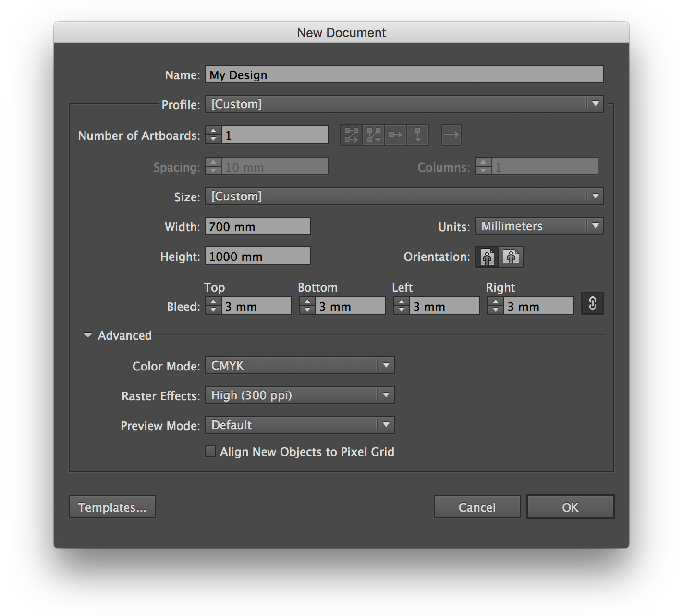This screenshot has height=616, width=683.
Task: Click the Cancel button
Action: pyautogui.click(x=477, y=507)
